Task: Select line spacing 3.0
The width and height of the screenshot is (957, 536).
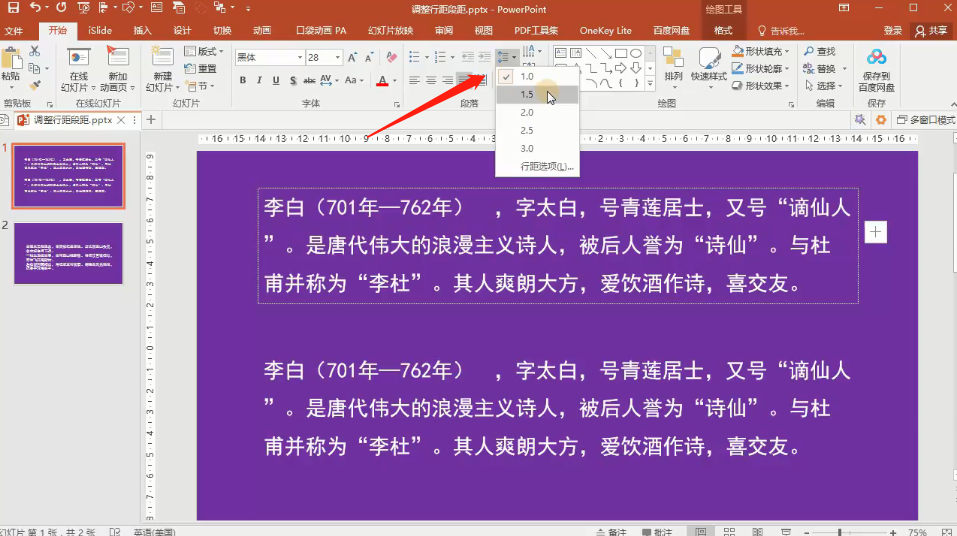Action: pyautogui.click(x=537, y=148)
